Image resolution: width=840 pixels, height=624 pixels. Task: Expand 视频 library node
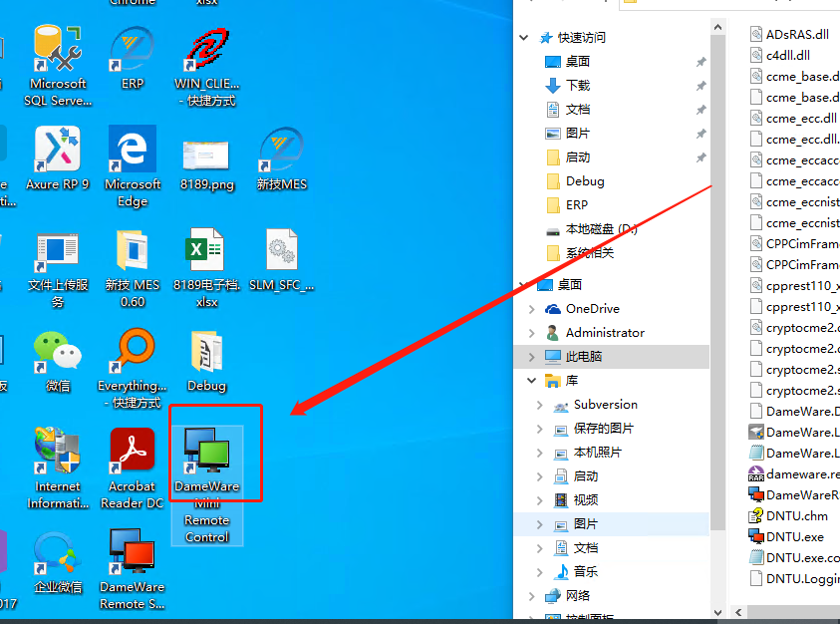click(539, 500)
